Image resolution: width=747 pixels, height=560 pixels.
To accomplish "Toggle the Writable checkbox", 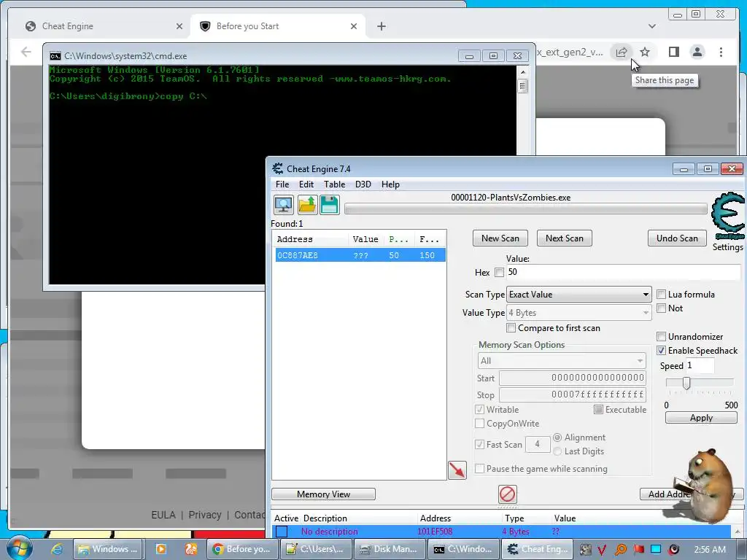I will pos(480,410).
